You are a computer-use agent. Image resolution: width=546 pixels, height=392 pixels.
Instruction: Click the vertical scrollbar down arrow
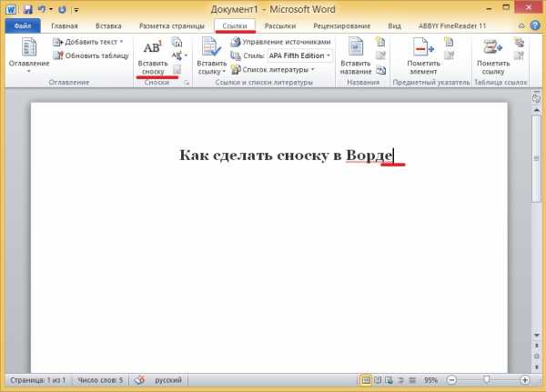pos(537,336)
